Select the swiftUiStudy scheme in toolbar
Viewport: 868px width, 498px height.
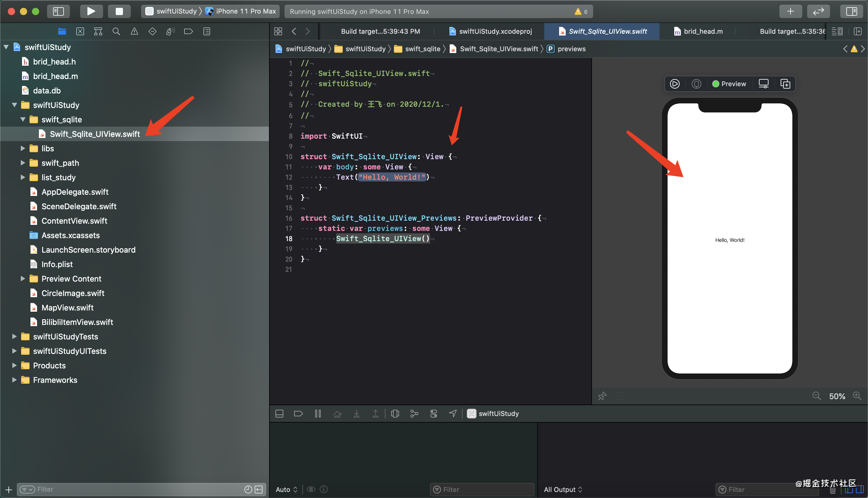(171, 11)
